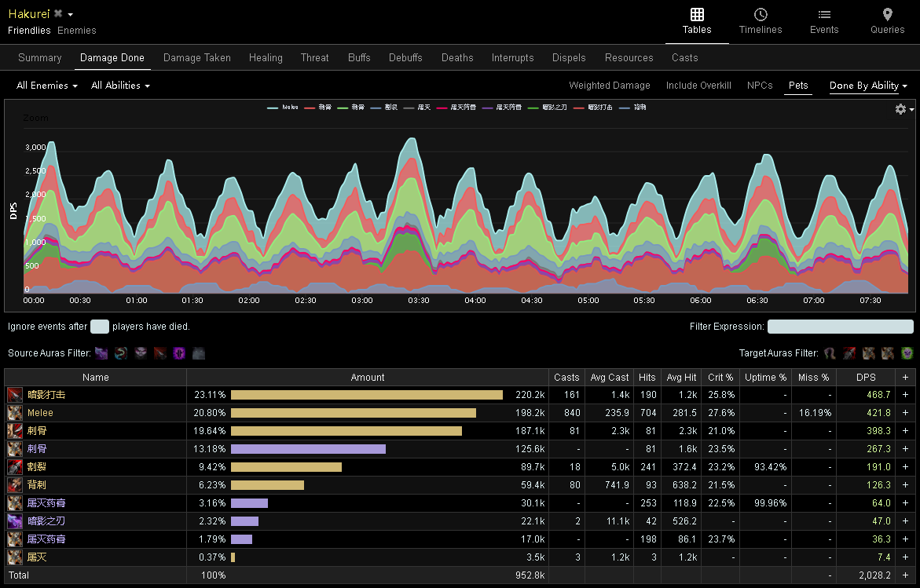The width and height of the screenshot is (920, 588).
Task: Open the Queries view
Action: tap(887, 22)
